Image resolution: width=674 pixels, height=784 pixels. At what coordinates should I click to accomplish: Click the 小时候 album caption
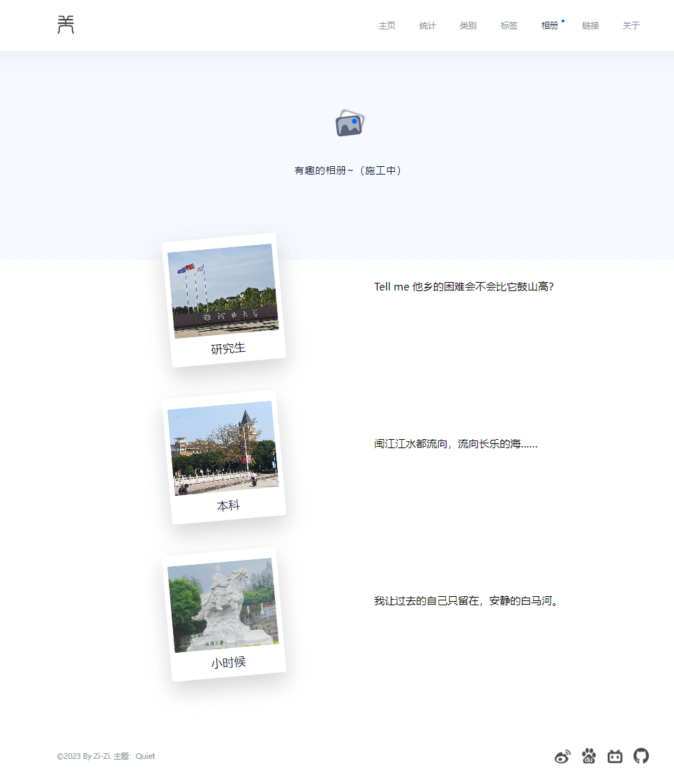228,663
